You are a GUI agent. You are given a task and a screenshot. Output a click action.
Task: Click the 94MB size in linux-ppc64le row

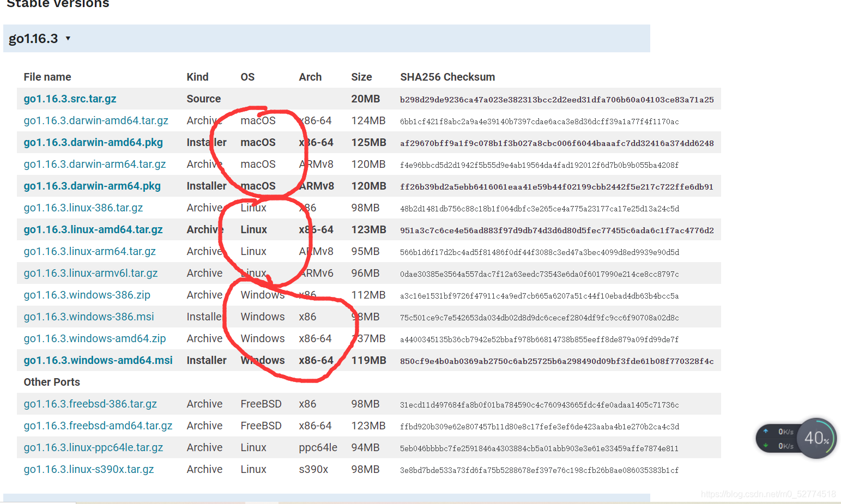[x=365, y=447]
